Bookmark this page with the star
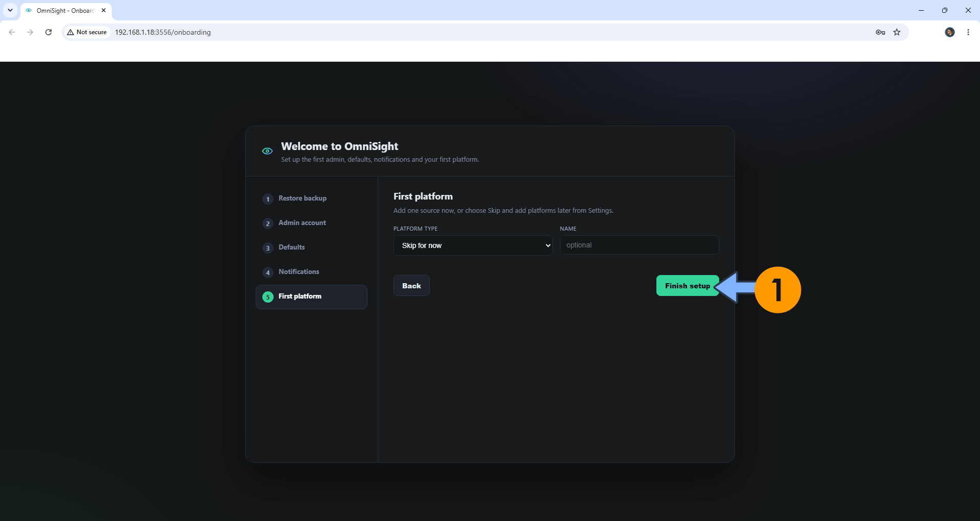This screenshot has height=521, width=980. [x=897, y=32]
